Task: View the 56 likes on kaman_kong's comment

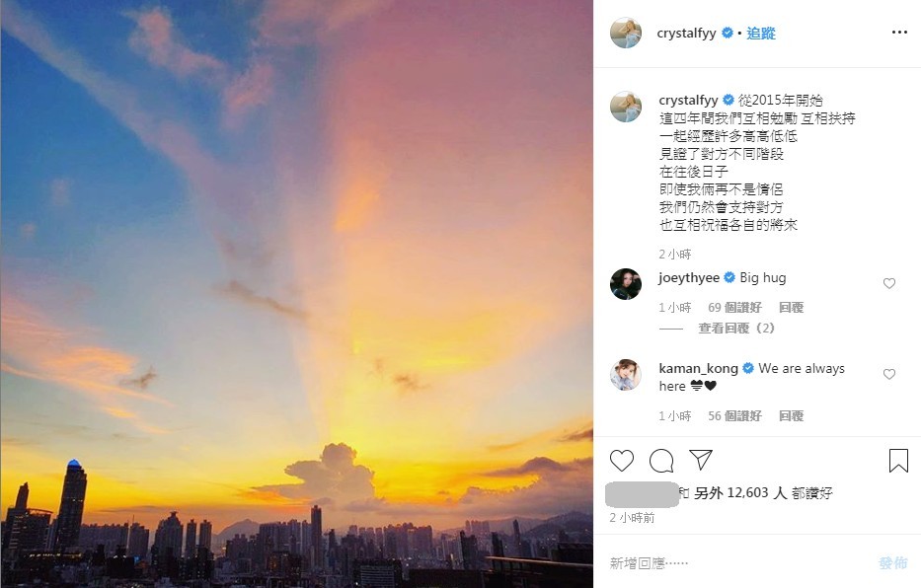Action: point(734,416)
